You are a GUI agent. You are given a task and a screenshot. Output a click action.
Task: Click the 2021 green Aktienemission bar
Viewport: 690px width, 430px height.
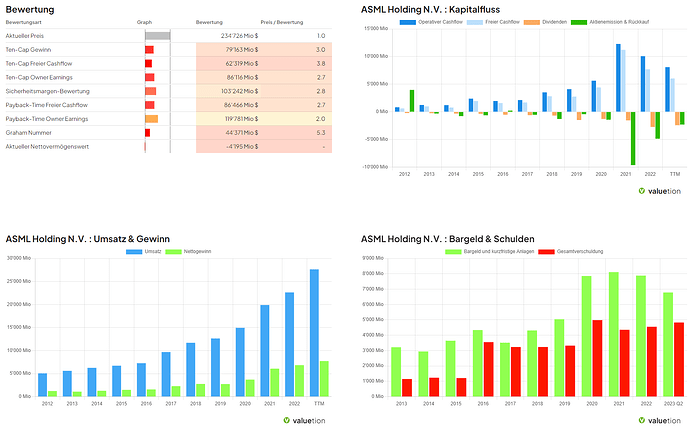coord(633,138)
